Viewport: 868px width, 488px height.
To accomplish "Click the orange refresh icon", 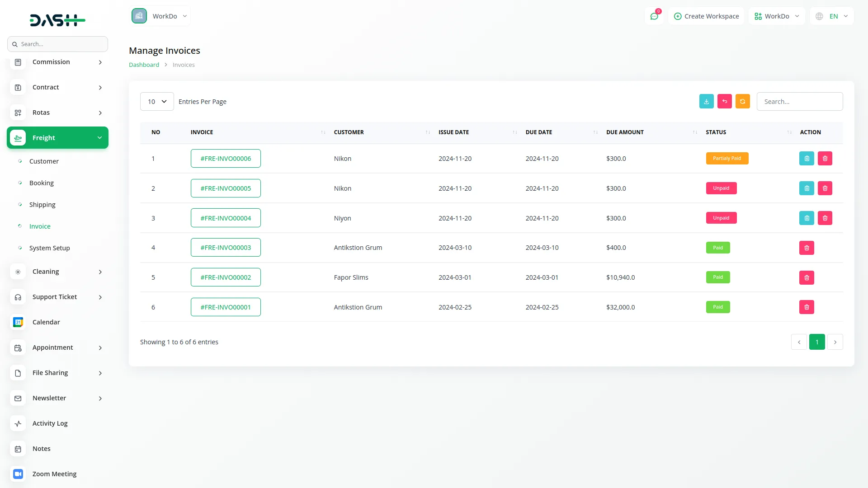I will [x=743, y=101].
